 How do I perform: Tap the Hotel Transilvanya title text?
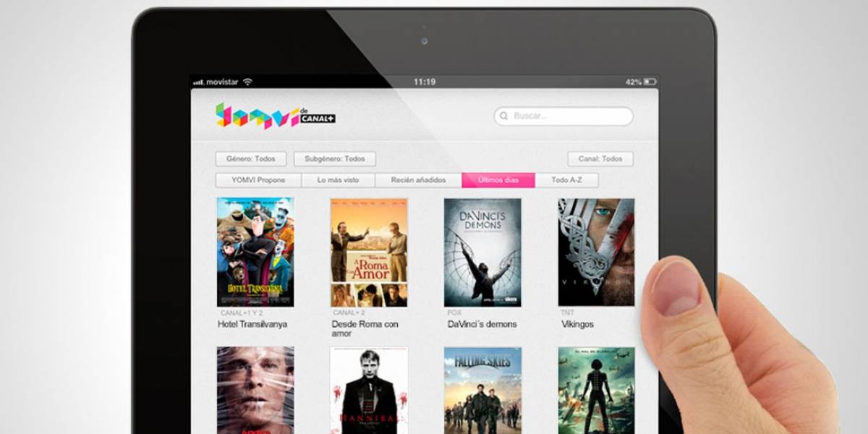[252, 325]
